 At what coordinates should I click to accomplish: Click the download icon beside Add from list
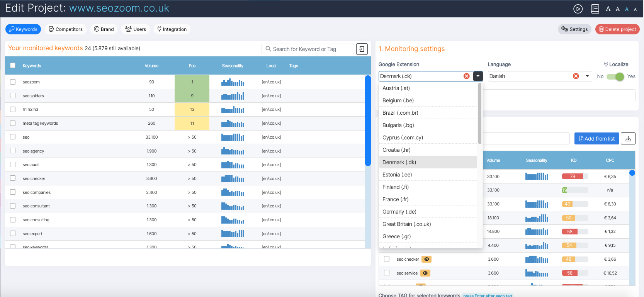click(x=628, y=139)
